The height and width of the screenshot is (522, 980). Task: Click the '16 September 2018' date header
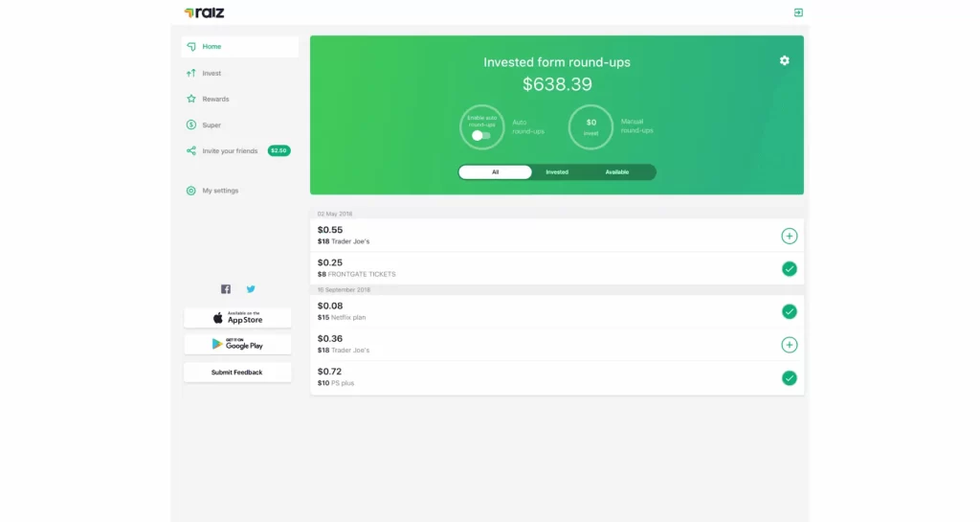pos(344,290)
